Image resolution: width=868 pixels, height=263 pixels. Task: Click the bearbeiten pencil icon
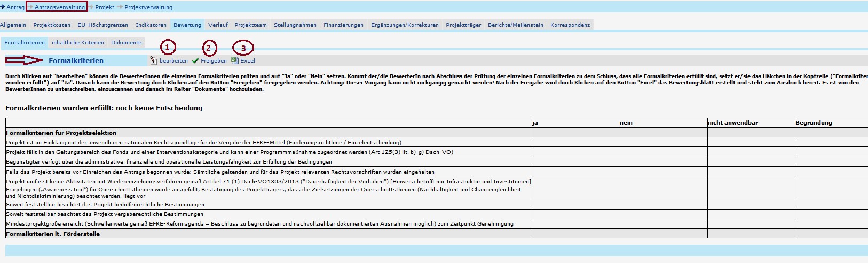pyautogui.click(x=154, y=60)
